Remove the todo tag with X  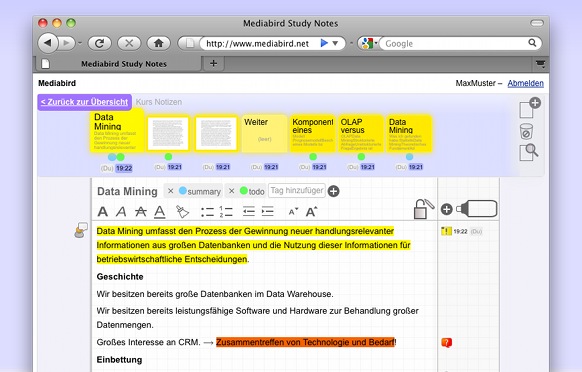point(231,191)
